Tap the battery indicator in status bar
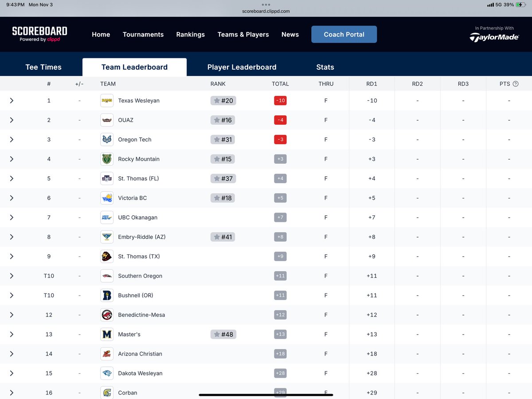This screenshot has width=532, height=399. 520,4
